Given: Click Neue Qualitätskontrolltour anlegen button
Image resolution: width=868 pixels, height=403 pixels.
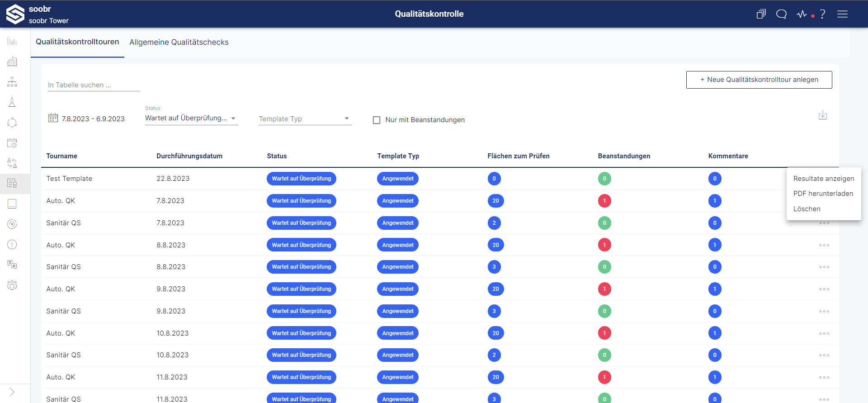Looking at the screenshot, I should pos(759,80).
